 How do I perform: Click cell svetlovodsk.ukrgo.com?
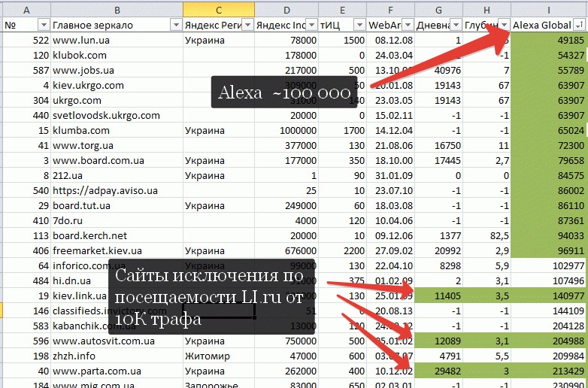click(117, 115)
